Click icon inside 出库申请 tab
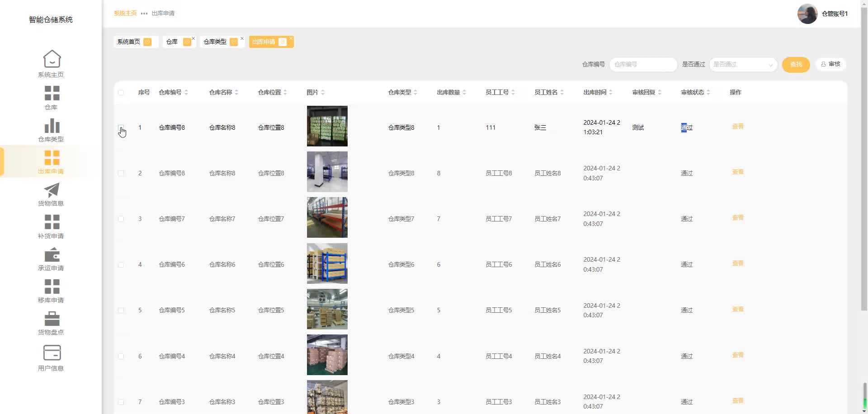Image resolution: width=868 pixels, height=414 pixels. click(283, 42)
